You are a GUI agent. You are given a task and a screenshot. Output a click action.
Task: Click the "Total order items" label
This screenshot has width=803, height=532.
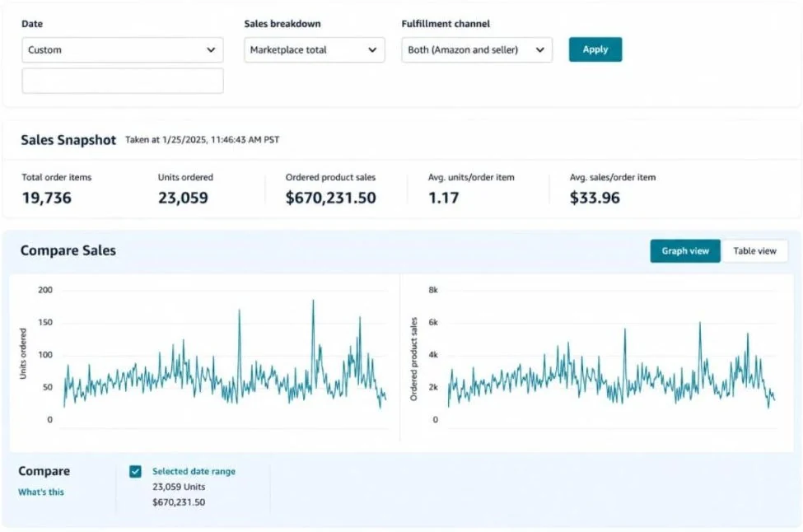[56, 177]
